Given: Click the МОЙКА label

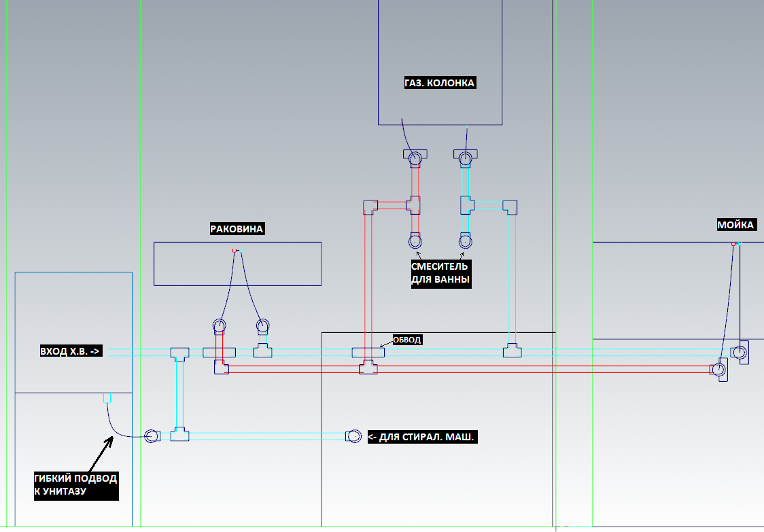Looking at the screenshot, I should tap(735, 225).
